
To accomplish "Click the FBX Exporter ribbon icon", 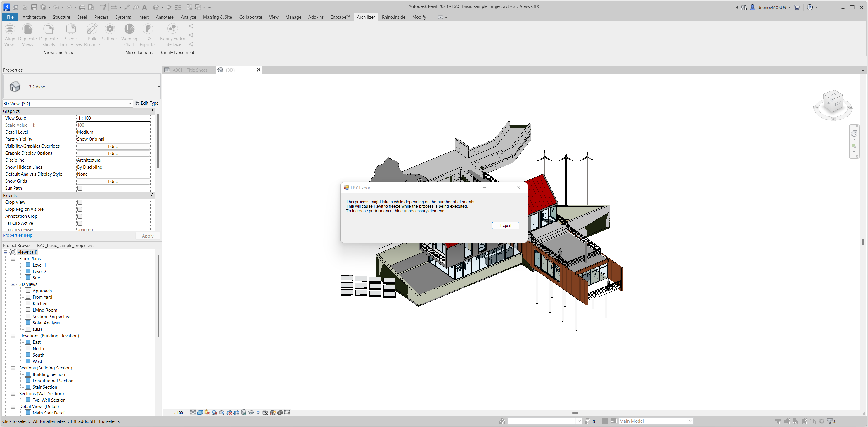I will [148, 29].
